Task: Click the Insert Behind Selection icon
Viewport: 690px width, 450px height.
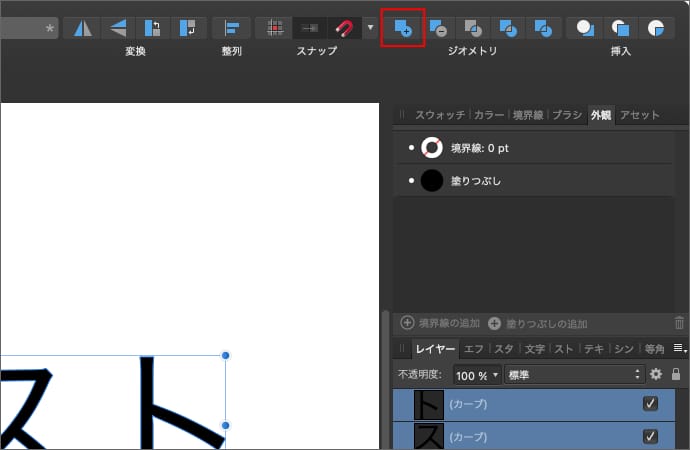Action: 585,27
